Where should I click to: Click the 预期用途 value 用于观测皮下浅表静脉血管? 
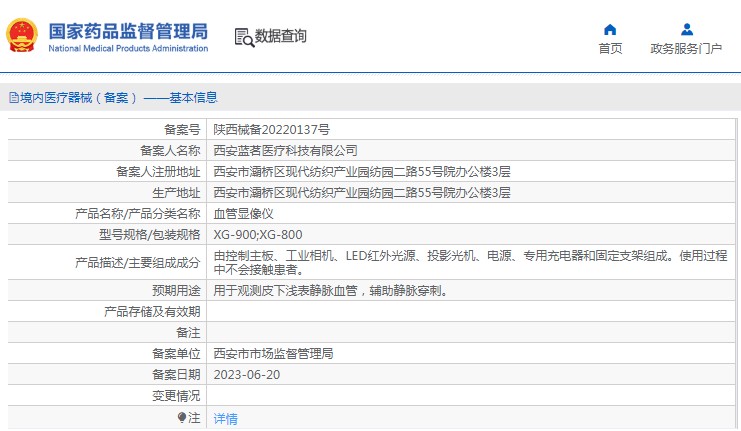(x=330, y=291)
